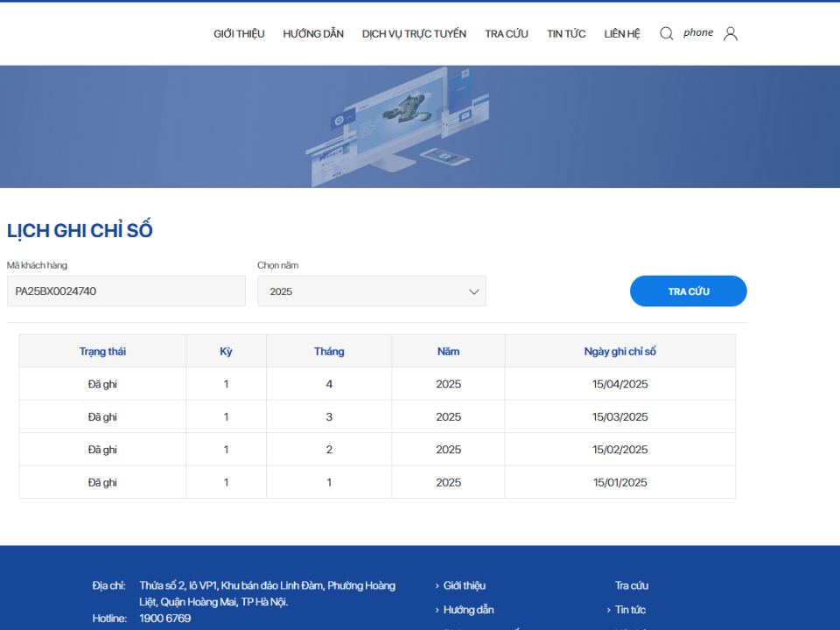Click the Hướng dẫn footer link
The image size is (840, 630).
coord(468,610)
